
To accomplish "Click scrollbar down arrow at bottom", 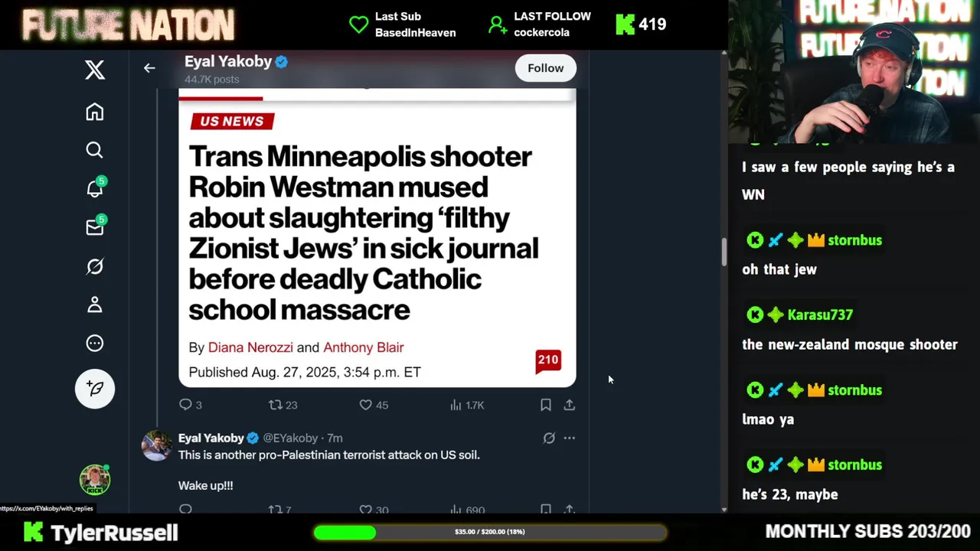I will coord(724,509).
